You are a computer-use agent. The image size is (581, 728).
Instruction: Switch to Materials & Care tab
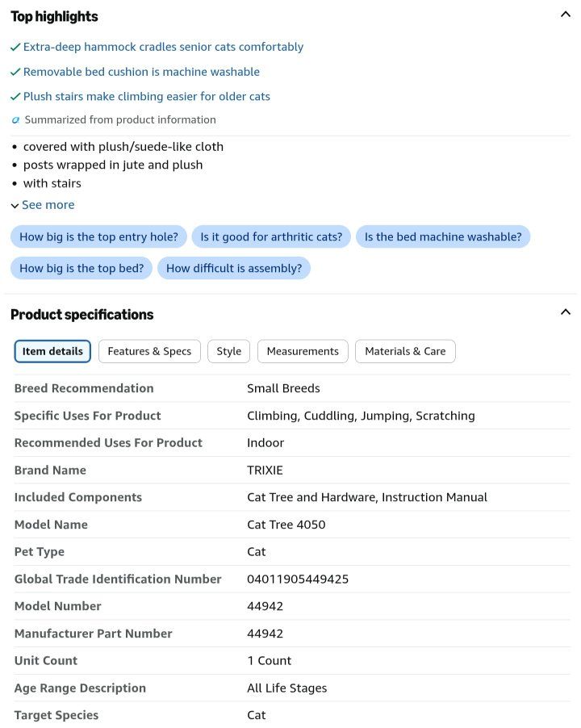click(405, 351)
